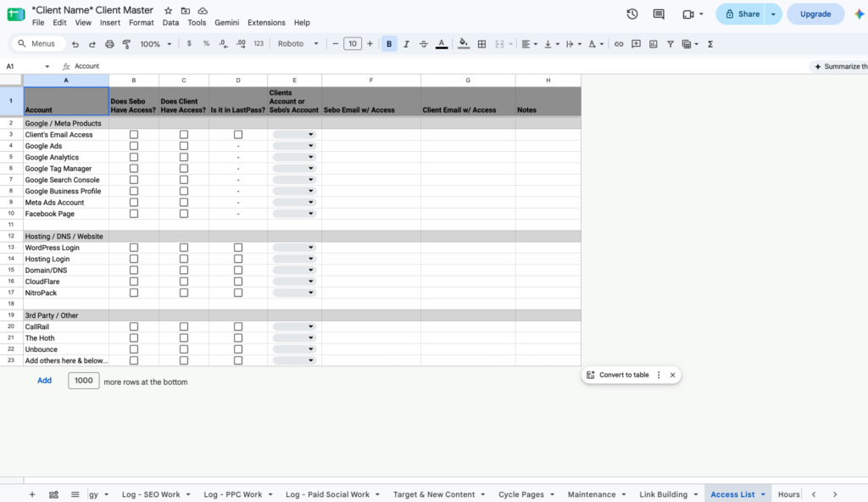Open the borders tool

[481, 44]
